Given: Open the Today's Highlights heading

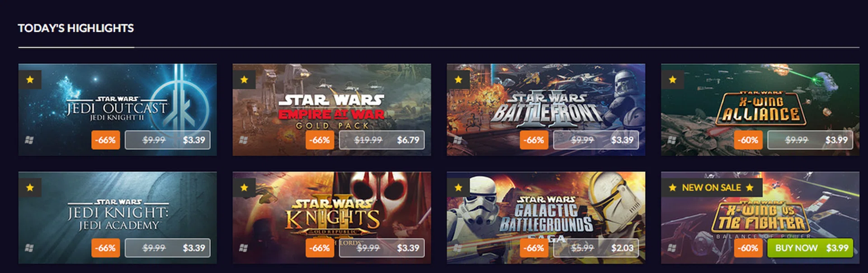Looking at the screenshot, I should click(76, 28).
